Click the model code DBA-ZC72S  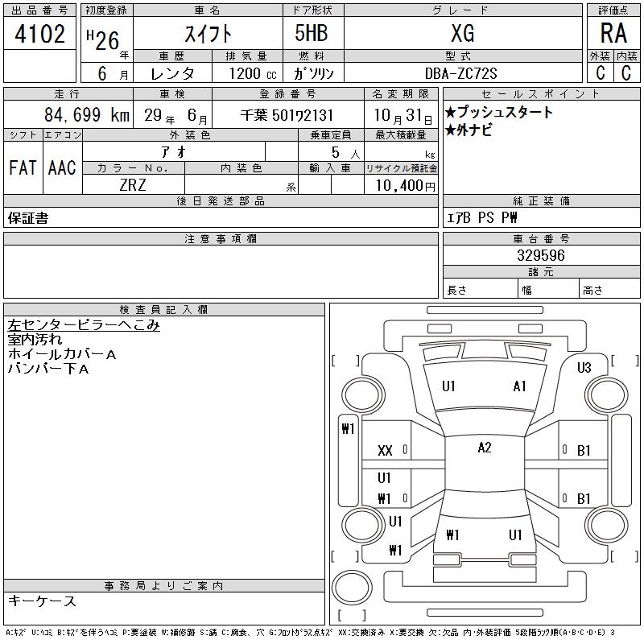click(461, 72)
